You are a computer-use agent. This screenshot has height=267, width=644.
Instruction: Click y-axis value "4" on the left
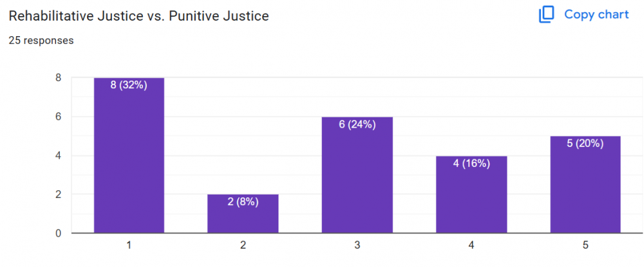(58, 155)
